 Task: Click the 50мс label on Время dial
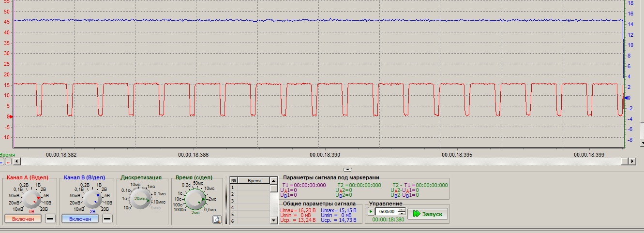point(198,184)
